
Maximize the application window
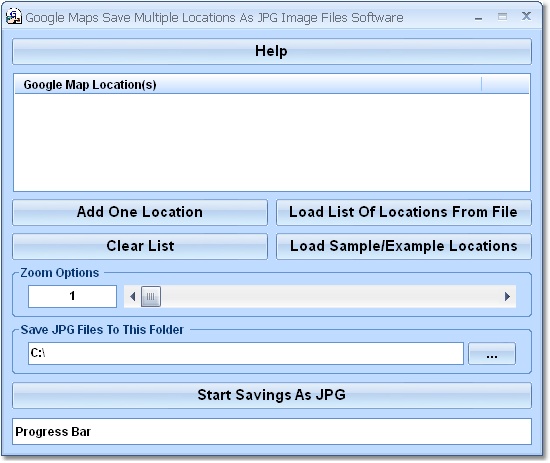point(502,16)
